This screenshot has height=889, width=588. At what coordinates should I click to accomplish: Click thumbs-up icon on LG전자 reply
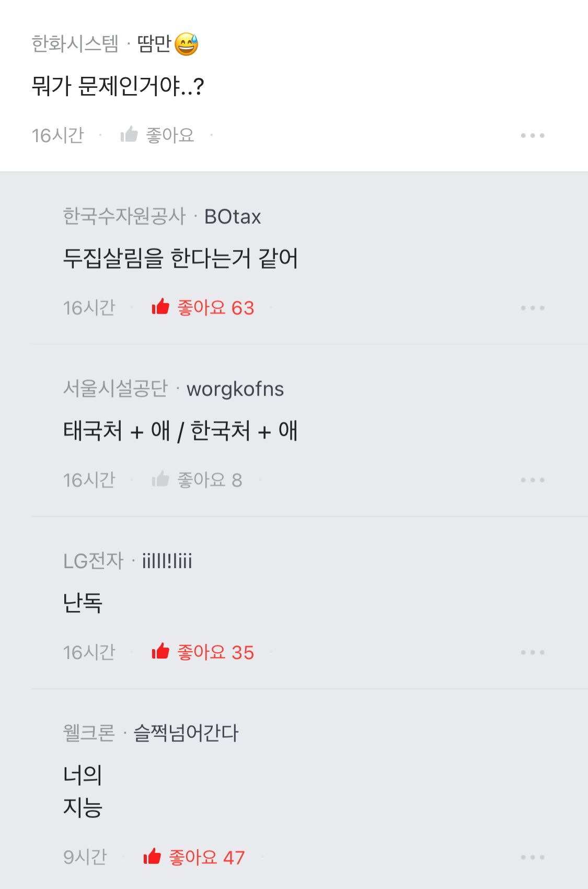point(160,652)
